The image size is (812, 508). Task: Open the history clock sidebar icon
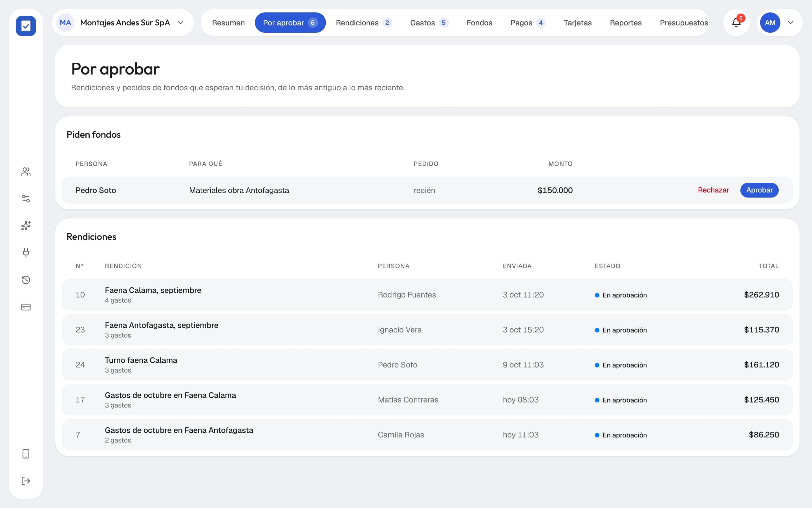pos(26,280)
